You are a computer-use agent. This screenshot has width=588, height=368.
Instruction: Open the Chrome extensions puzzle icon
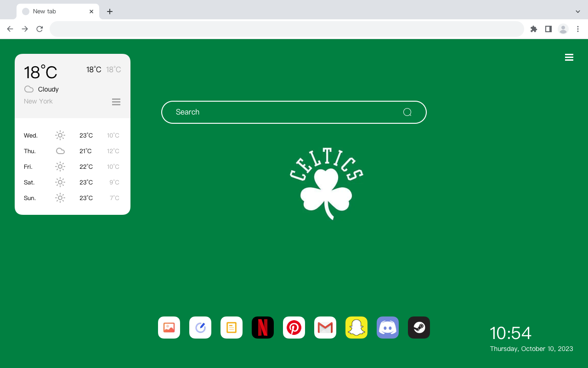(534, 29)
